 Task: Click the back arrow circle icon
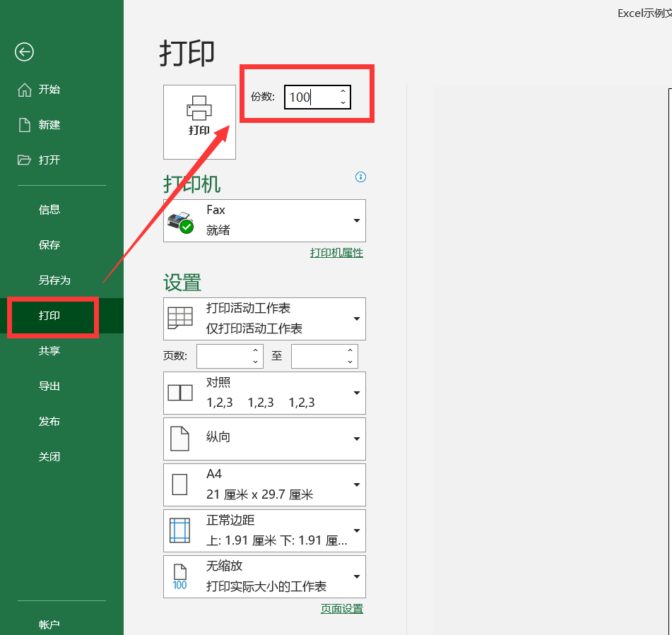[24, 52]
